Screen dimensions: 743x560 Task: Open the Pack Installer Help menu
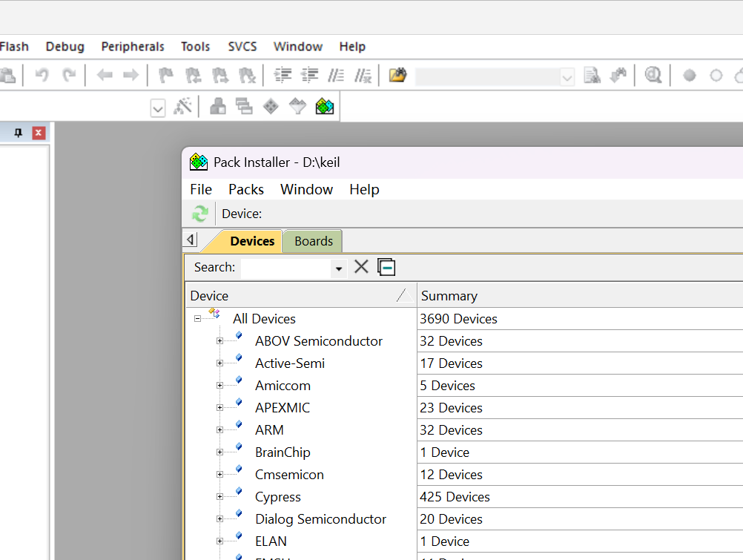tap(364, 189)
